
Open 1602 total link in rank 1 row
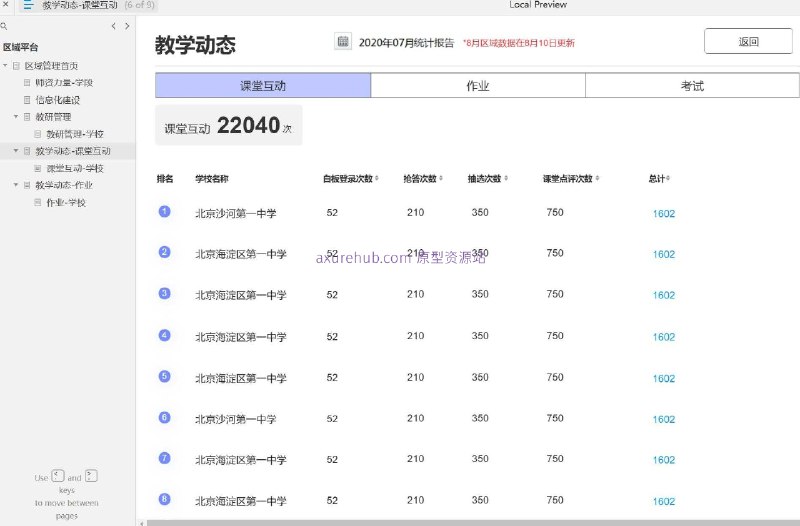coord(664,214)
